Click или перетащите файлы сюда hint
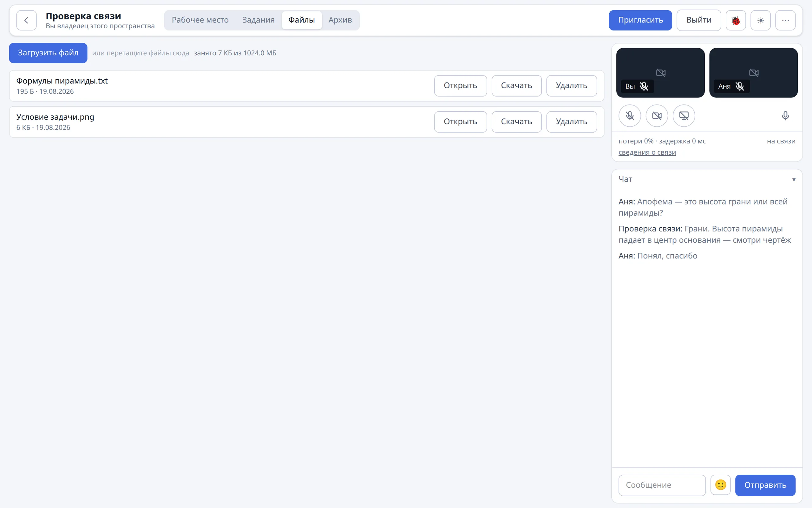Image resolution: width=812 pixels, height=508 pixels. point(141,53)
